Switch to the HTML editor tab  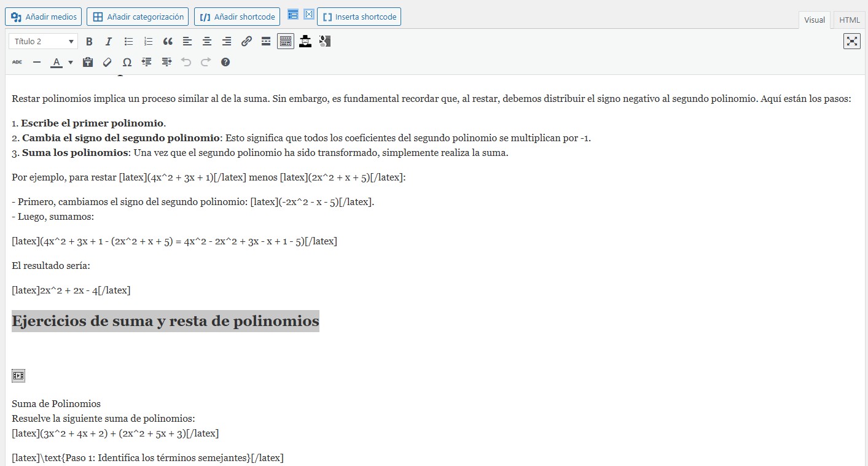(x=850, y=20)
